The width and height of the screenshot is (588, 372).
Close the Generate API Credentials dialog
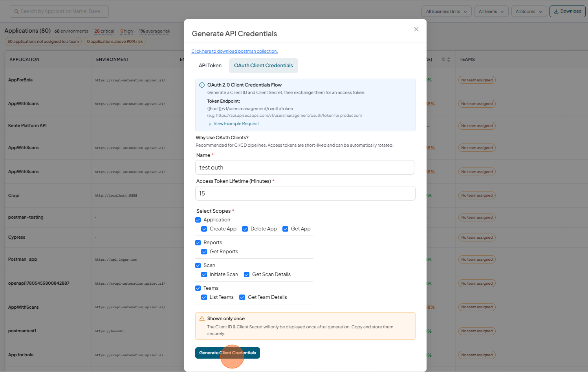pyautogui.click(x=416, y=29)
